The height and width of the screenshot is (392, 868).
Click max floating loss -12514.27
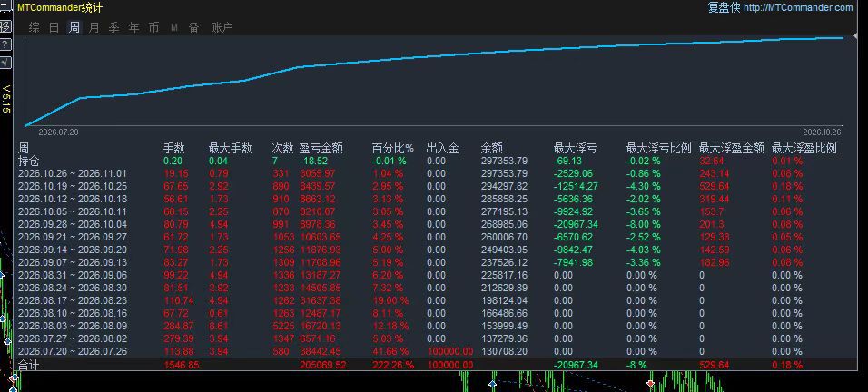(x=576, y=186)
